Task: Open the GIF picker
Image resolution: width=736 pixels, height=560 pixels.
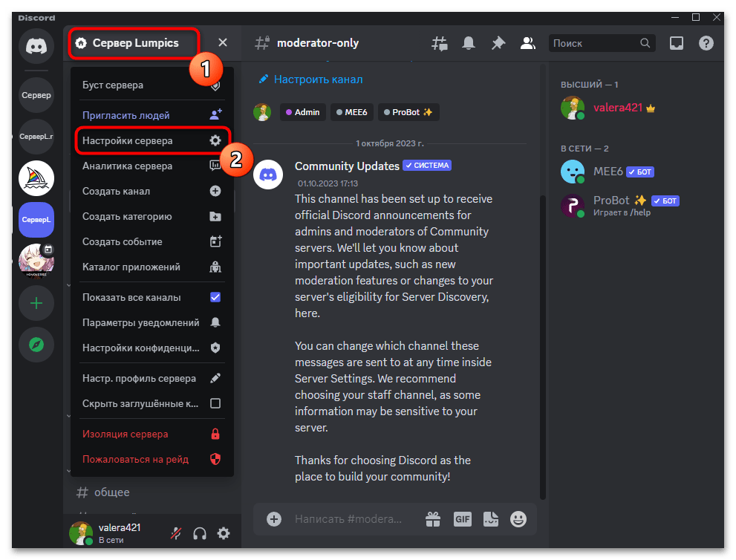Action: point(461,518)
